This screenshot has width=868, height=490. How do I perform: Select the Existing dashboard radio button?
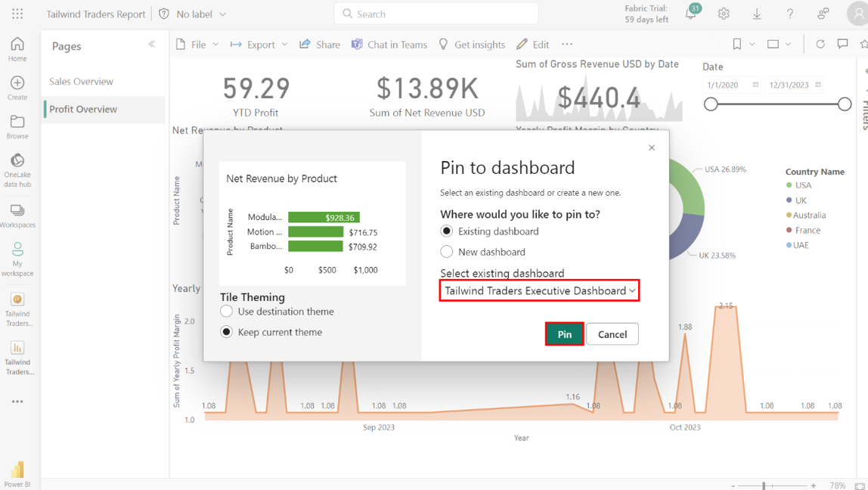[x=447, y=231]
